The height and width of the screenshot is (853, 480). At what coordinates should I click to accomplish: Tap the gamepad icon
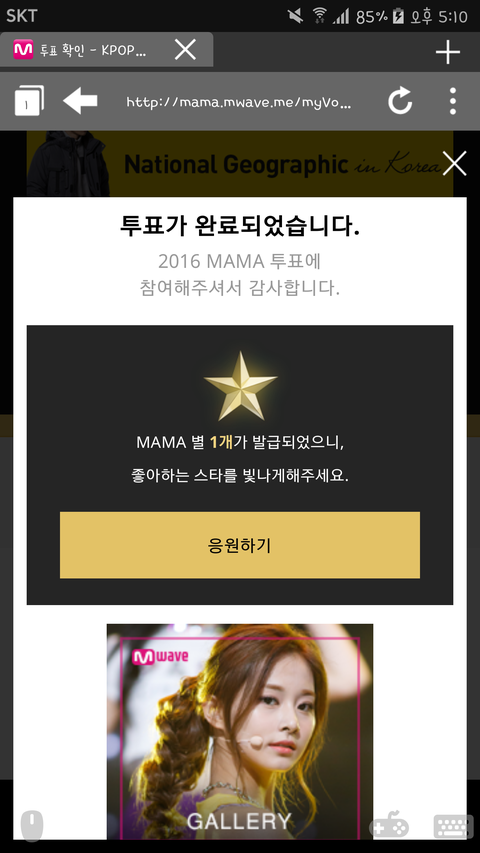point(389,824)
